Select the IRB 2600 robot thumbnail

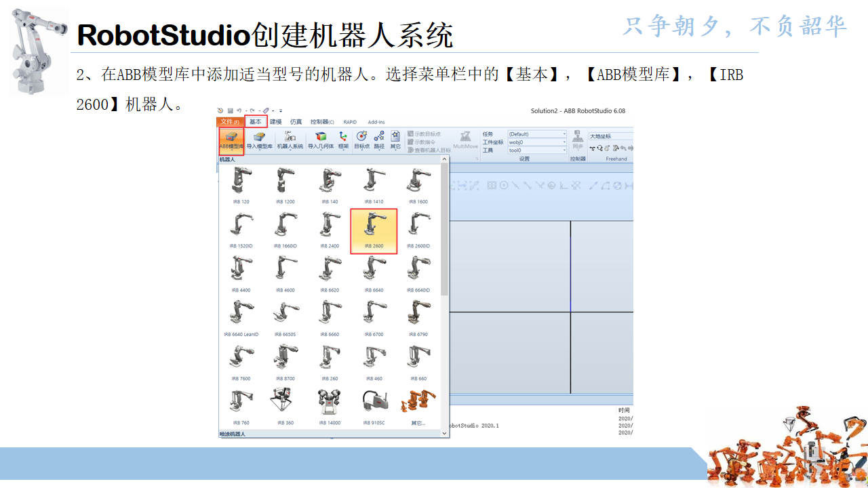point(375,229)
